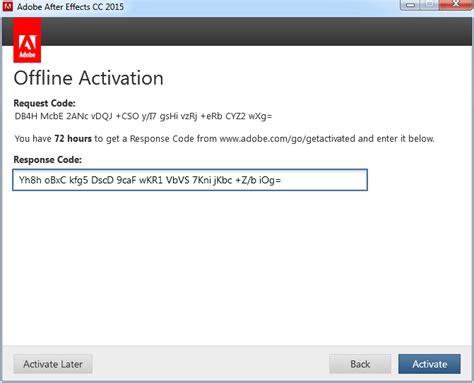
Task: Click the Activate button
Action: 429,364
